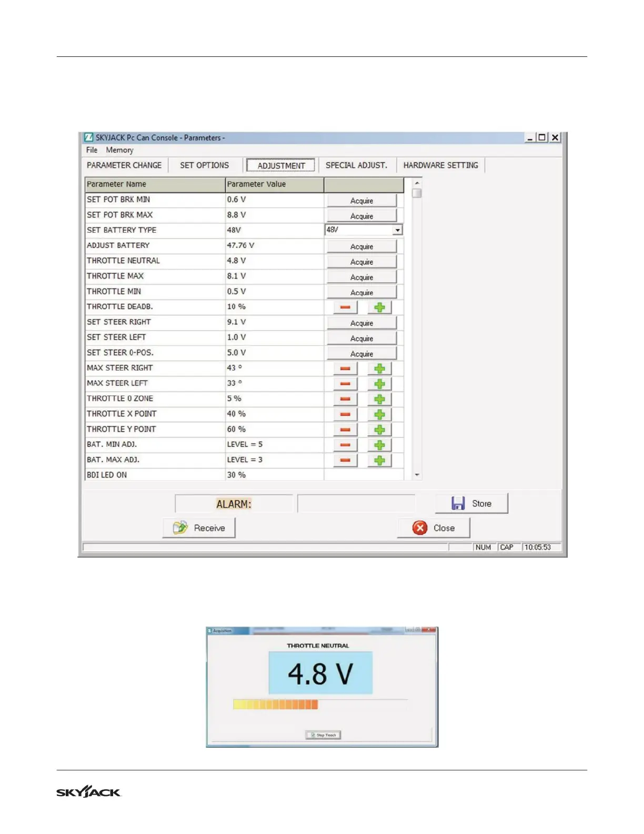
Task: Increase THROTTLE DEADB. with plus icon
Action: (379, 307)
